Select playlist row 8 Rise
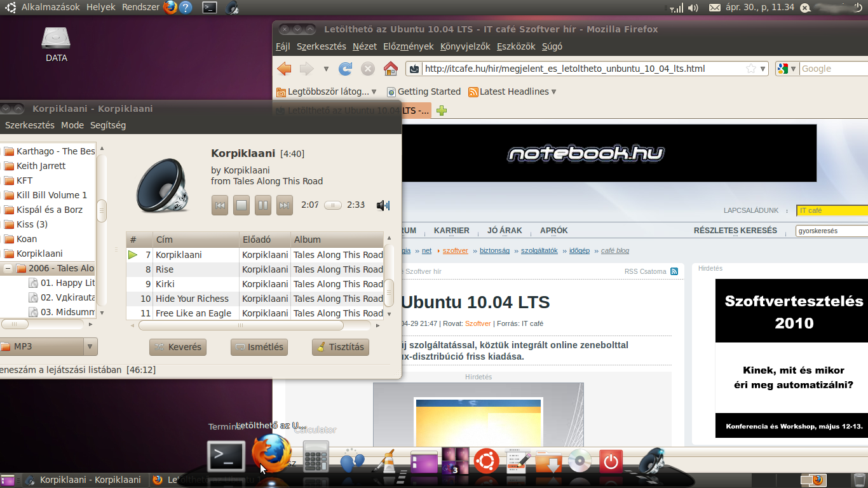Screen dimensions: 868x488 coord(254,269)
